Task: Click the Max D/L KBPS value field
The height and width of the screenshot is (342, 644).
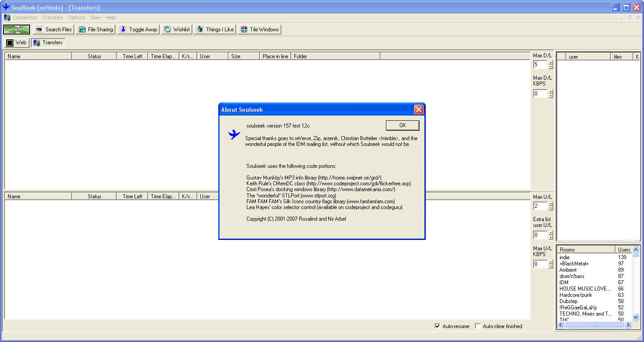Action: [x=540, y=94]
